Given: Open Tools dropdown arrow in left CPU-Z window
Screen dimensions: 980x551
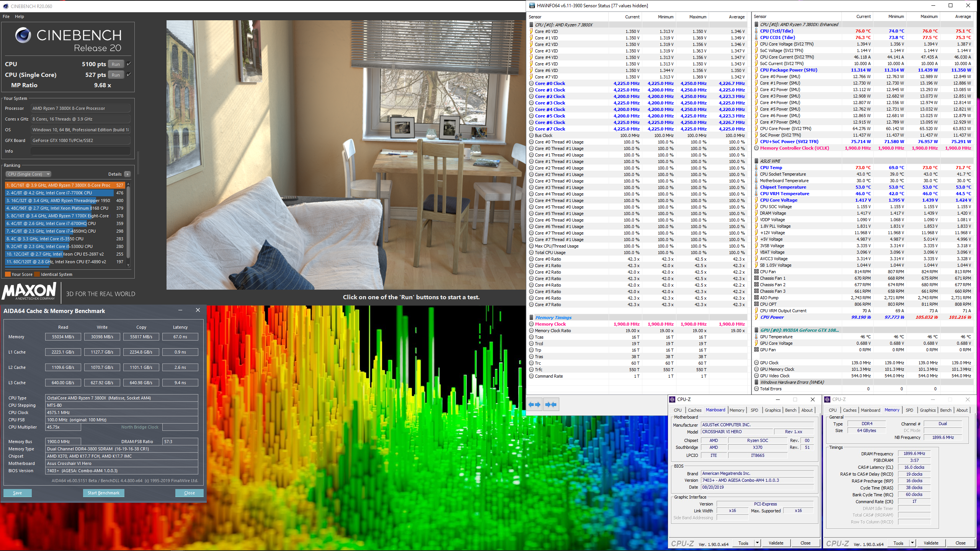Looking at the screenshot, I should 757,543.
